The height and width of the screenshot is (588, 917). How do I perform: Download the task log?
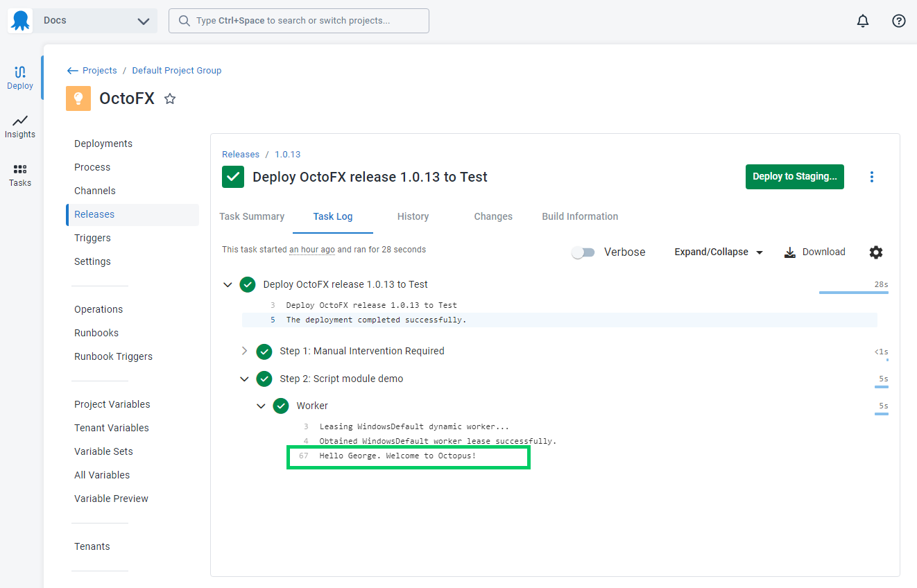click(815, 252)
